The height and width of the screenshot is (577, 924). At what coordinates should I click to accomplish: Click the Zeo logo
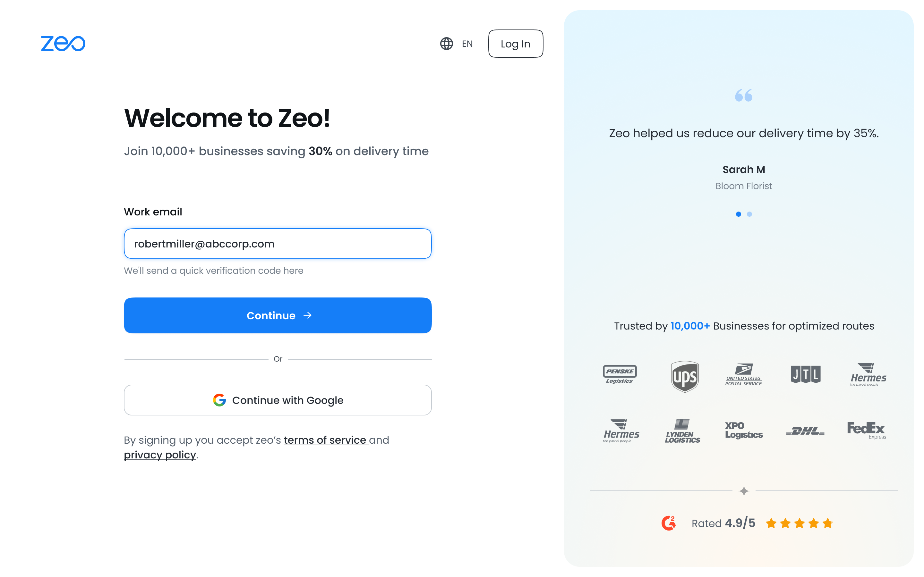click(63, 44)
